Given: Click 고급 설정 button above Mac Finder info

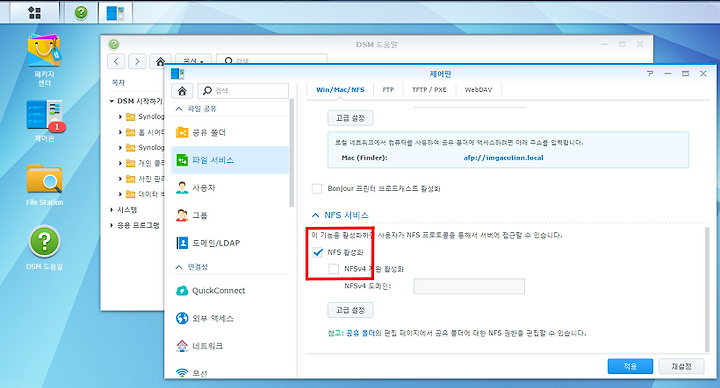Looking at the screenshot, I should 350,118.
